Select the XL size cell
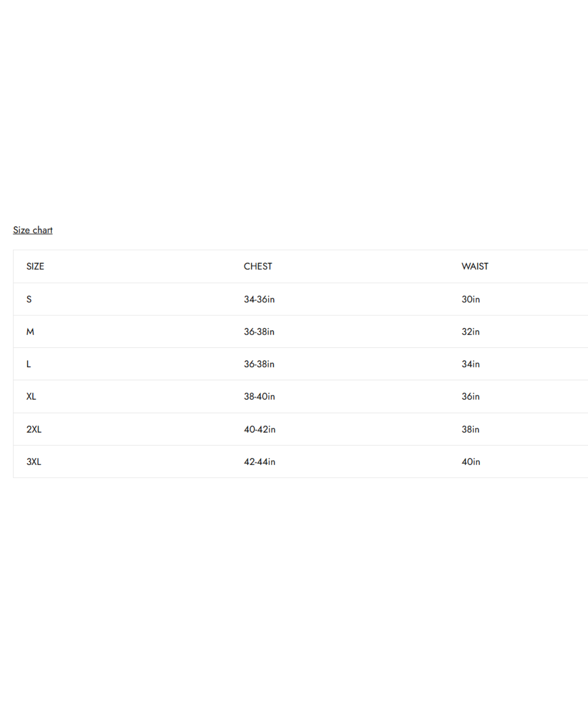The image size is (588, 706). click(31, 397)
